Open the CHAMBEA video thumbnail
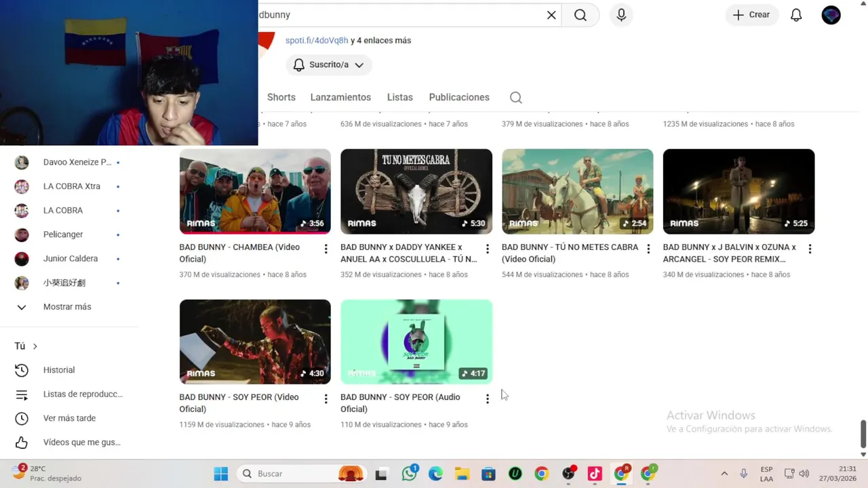 [255, 191]
